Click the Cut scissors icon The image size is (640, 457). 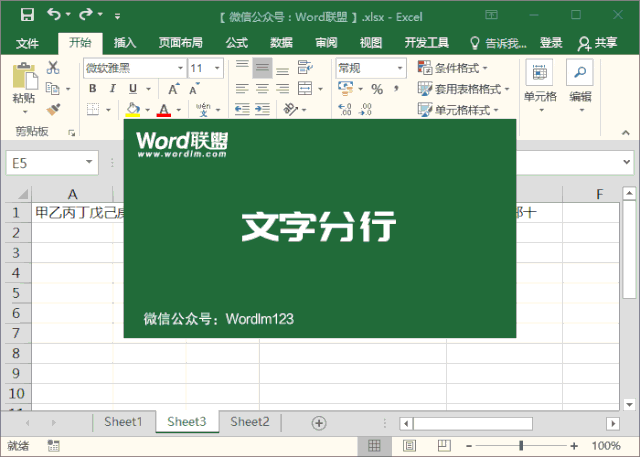pos(53,67)
